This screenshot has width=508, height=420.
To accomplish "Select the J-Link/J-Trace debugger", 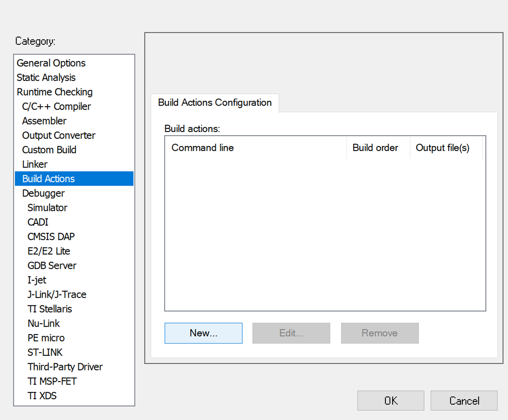I will tap(57, 294).
